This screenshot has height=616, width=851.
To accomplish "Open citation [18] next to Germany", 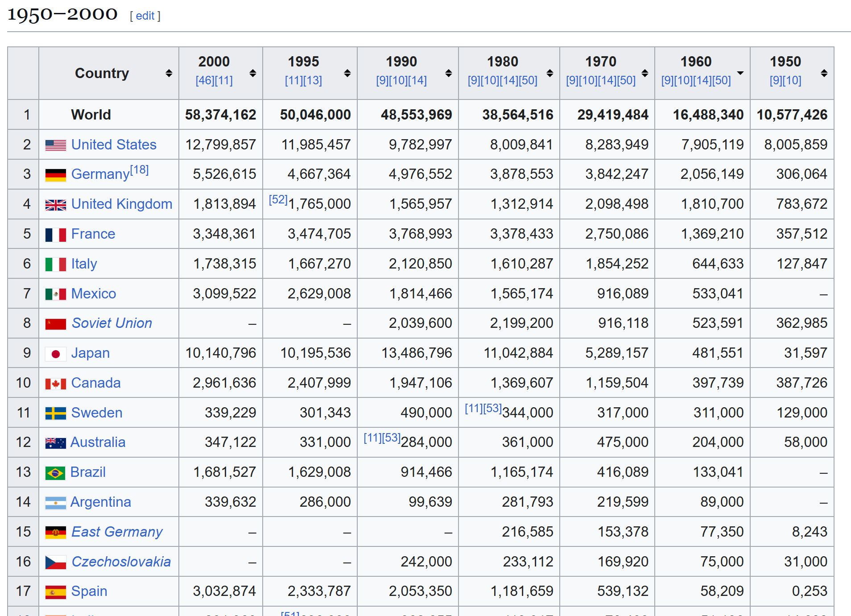I will (x=139, y=170).
